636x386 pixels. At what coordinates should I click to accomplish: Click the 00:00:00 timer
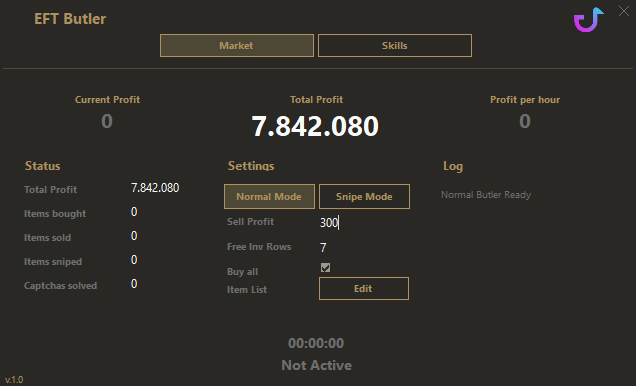(x=316, y=343)
